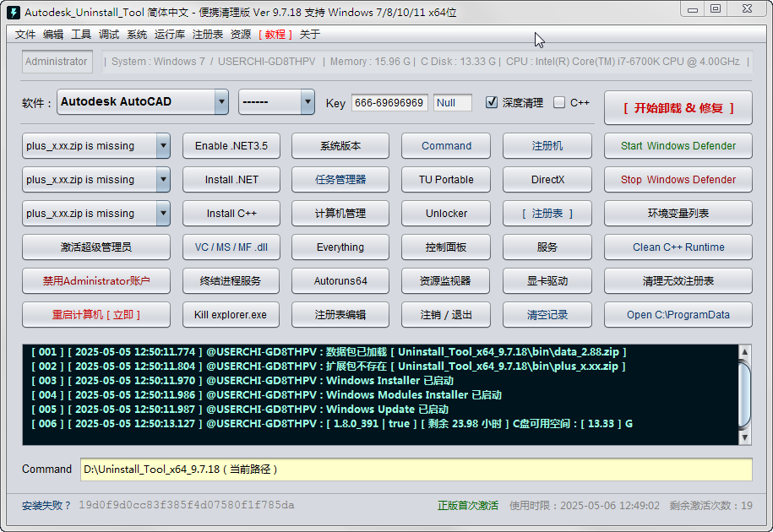The width and height of the screenshot is (773, 532).
Task: Click 重启计算机 [ 立即 ] button
Action: point(96,314)
